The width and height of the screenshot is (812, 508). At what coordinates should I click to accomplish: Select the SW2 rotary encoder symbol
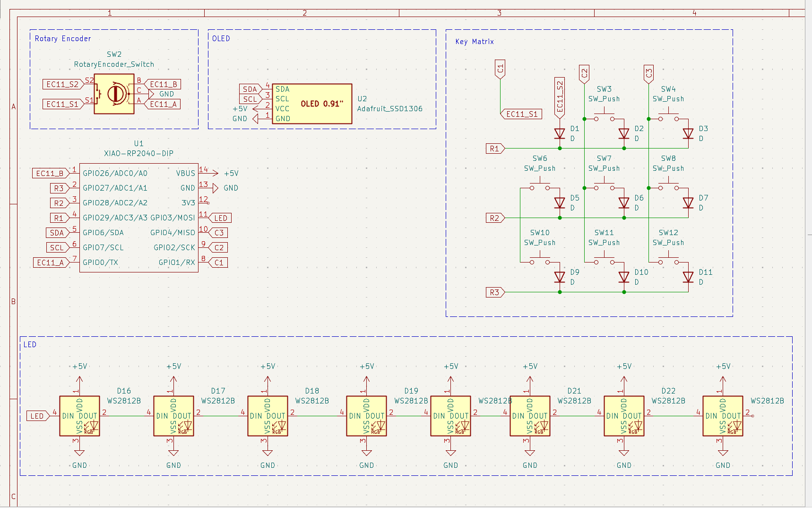114,94
